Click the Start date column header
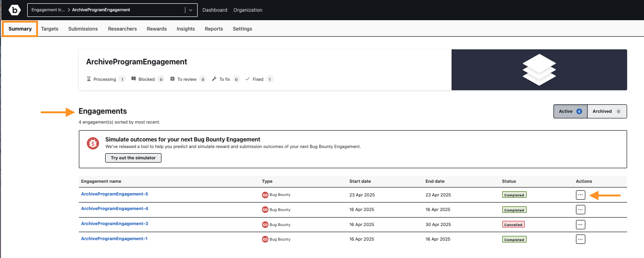Screen dimensions: 644x258 click(359, 181)
